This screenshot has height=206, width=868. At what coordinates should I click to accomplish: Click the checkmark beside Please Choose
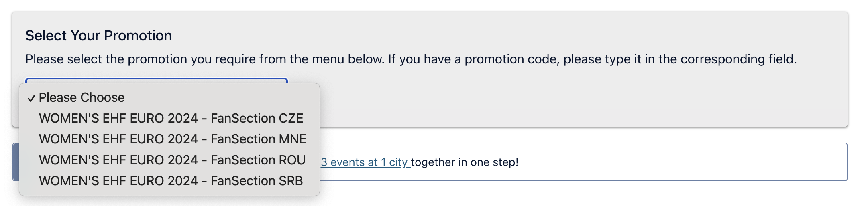31,98
